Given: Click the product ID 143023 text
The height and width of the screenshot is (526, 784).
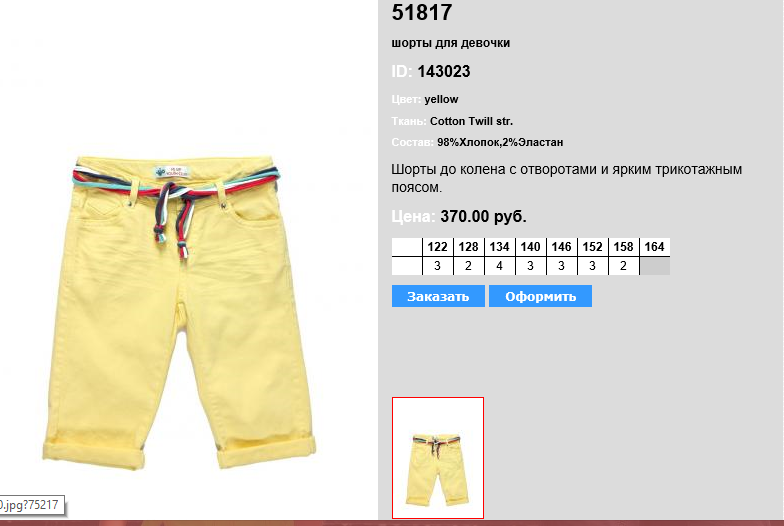Looking at the screenshot, I should pyautogui.click(x=444, y=72).
